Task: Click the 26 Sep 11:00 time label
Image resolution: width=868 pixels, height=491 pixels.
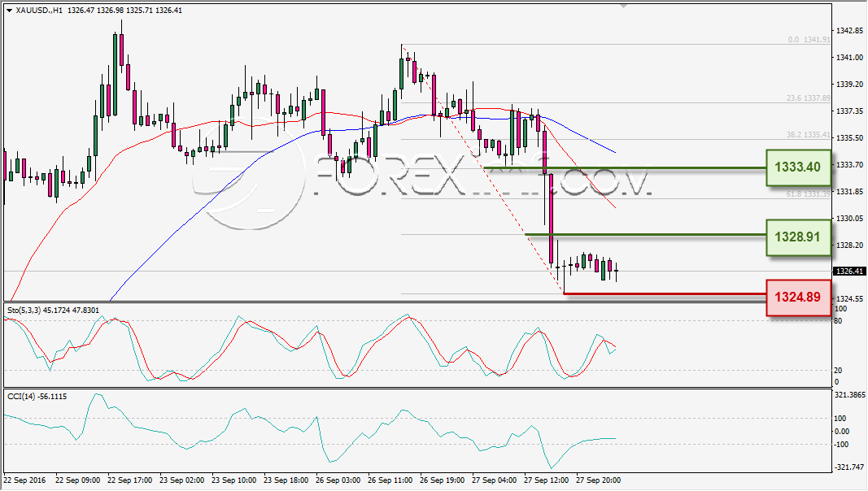Action: tap(390, 480)
